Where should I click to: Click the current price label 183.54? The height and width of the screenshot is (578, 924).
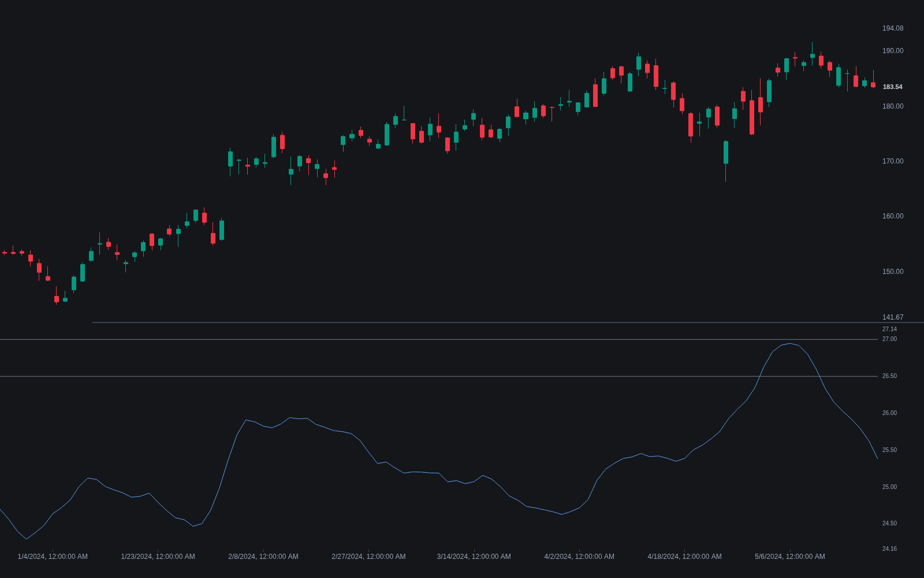coord(892,87)
